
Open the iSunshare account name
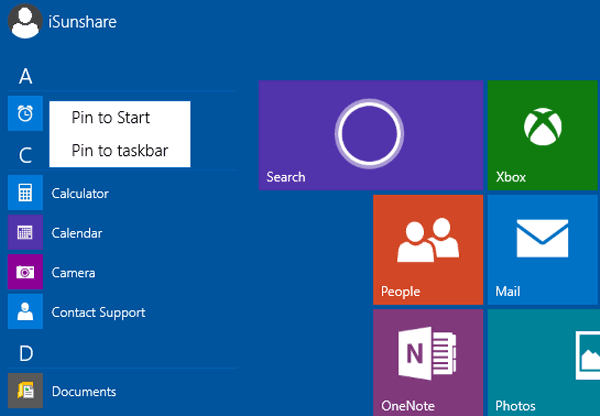[82, 22]
